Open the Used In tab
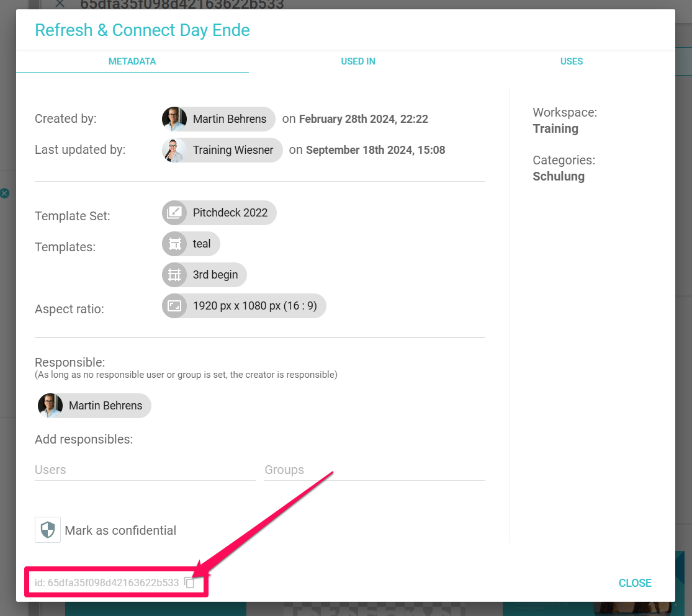The image size is (692, 616). click(358, 61)
